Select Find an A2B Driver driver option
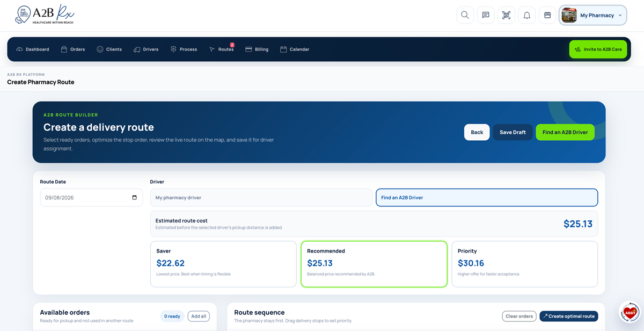The width and height of the screenshot is (644, 331). click(x=487, y=197)
